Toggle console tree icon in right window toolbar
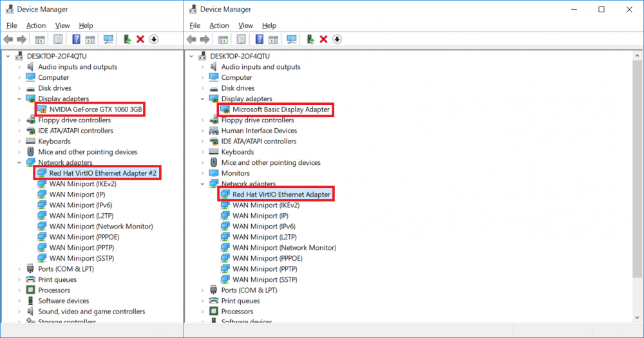This screenshot has height=338, width=644. click(223, 39)
